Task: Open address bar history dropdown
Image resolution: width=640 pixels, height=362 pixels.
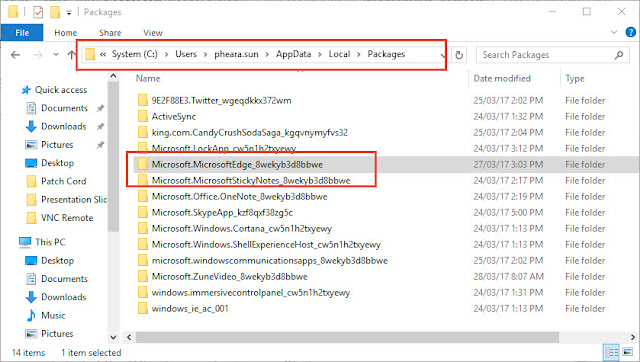Action: click(442, 55)
